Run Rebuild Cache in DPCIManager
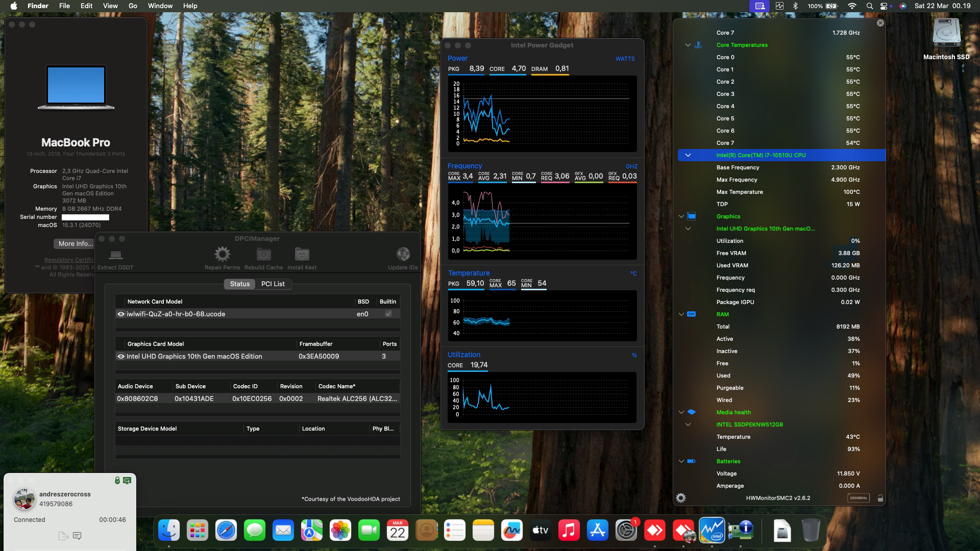Image resolution: width=980 pixels, height=551 pixels. point(263,254)
